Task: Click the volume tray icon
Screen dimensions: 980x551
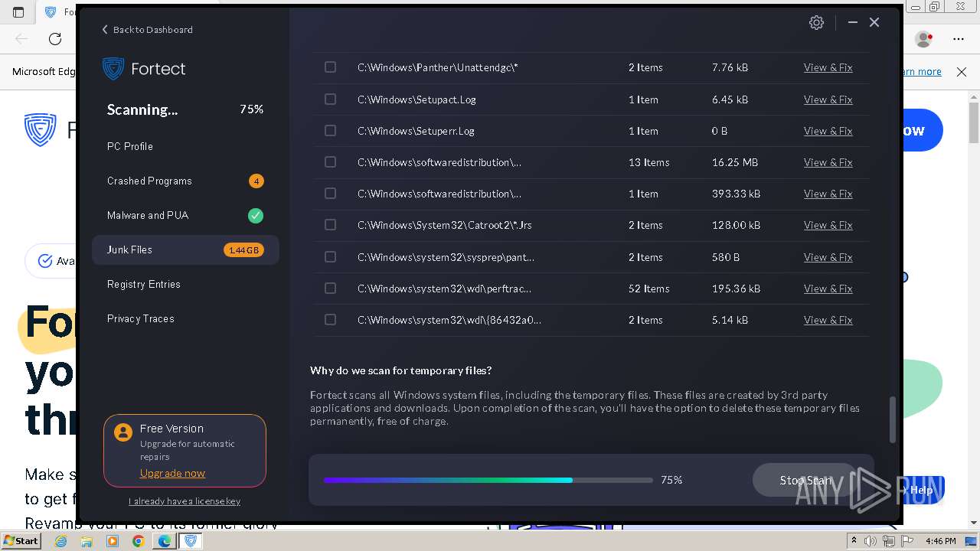Action: tap(871, 541)
